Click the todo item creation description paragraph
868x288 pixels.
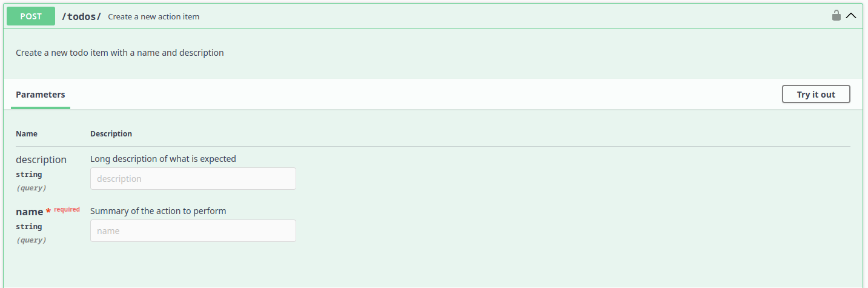point(120,53)
